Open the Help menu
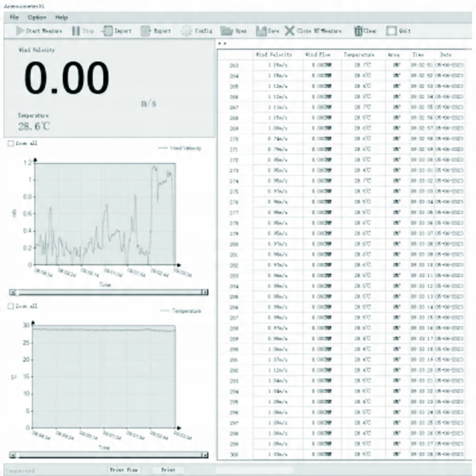Viewport: 476px width, 476px height. click(x=61, y=17)
